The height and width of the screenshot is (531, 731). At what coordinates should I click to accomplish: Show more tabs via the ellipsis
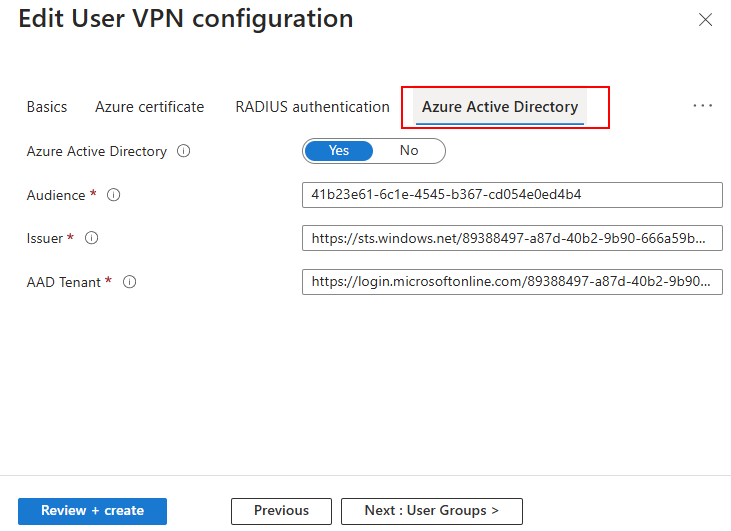(x=703, y=106)
